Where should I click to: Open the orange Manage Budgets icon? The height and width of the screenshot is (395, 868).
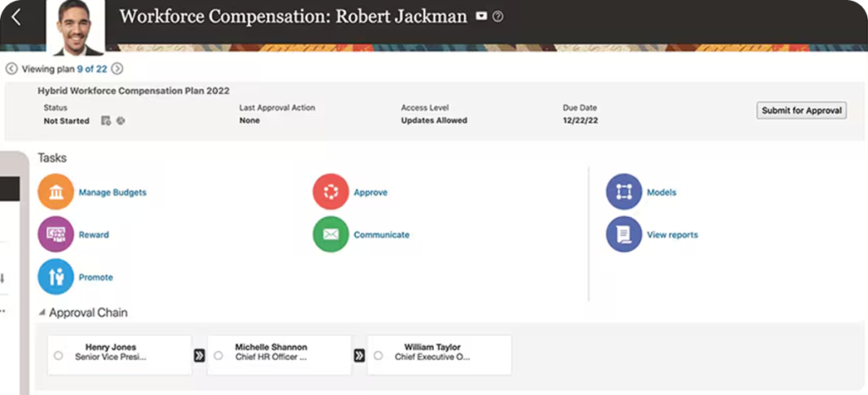point(55,192)
